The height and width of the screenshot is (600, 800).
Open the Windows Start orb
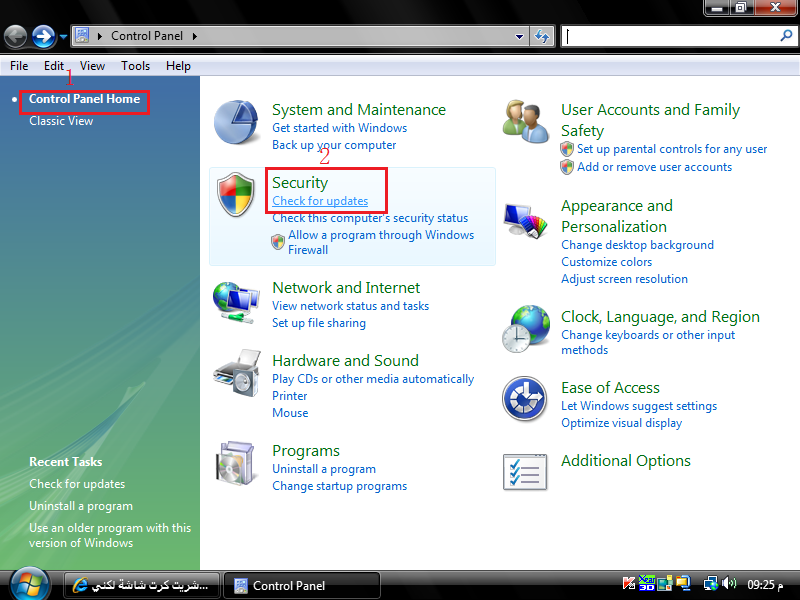point(30,584)
